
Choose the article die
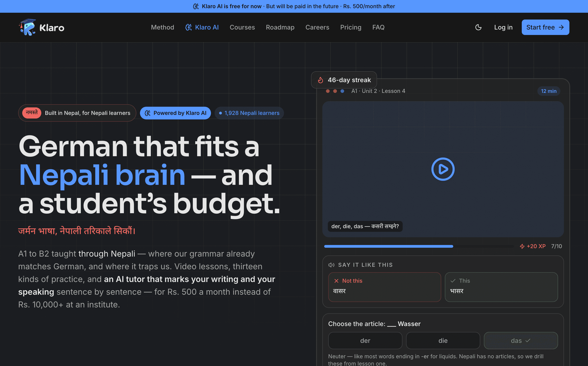pos(443,341)
